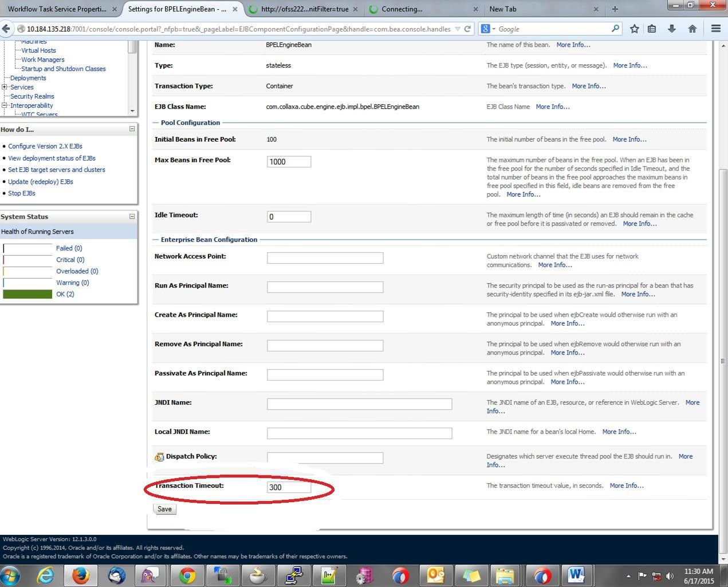The height and width of the screenshot is (587, 728).
Task: Switch to Workflow Task Service Properties tab
Action: pyautogui.click(x=57, y=9)
